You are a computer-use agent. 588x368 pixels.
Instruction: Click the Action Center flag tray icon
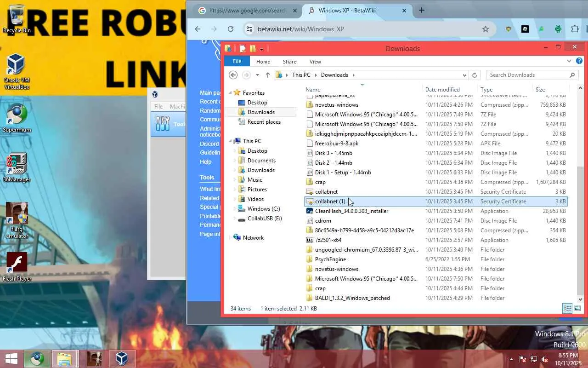coord(523,359)
